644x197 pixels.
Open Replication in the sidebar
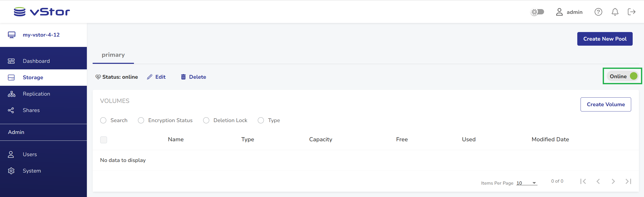[x=36, y=94]
